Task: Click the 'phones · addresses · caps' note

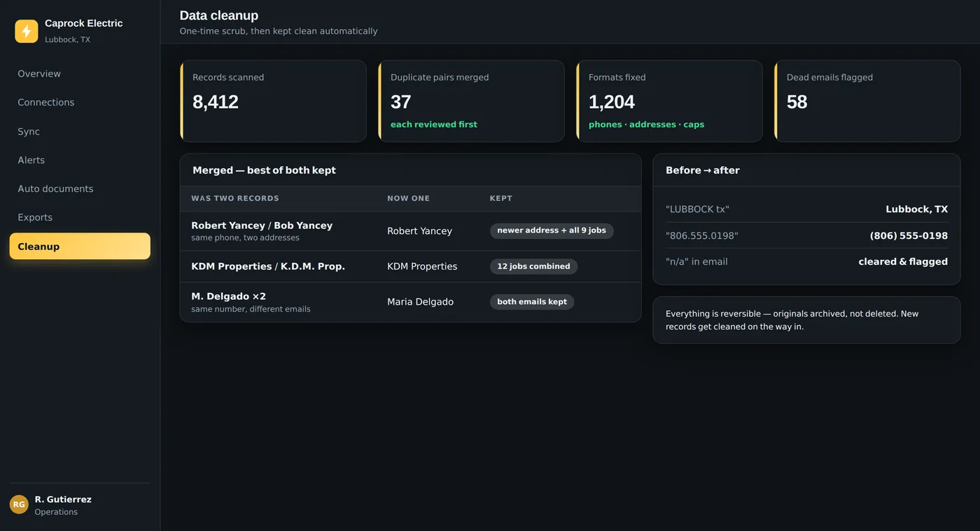Action: click(647, 125)
